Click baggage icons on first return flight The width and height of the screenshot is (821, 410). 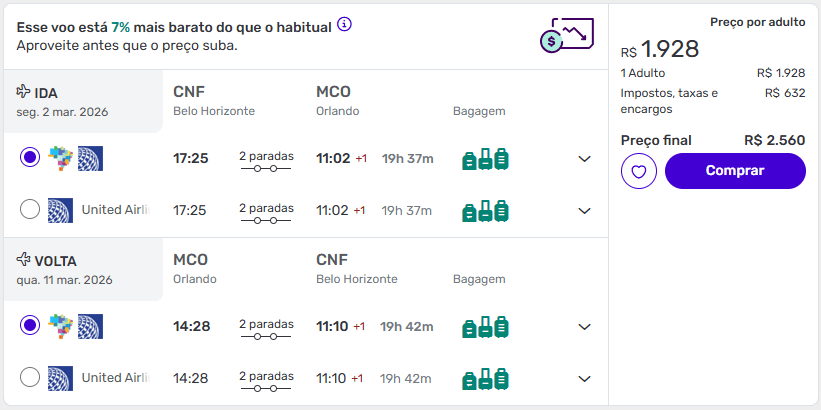pos(485,327)
